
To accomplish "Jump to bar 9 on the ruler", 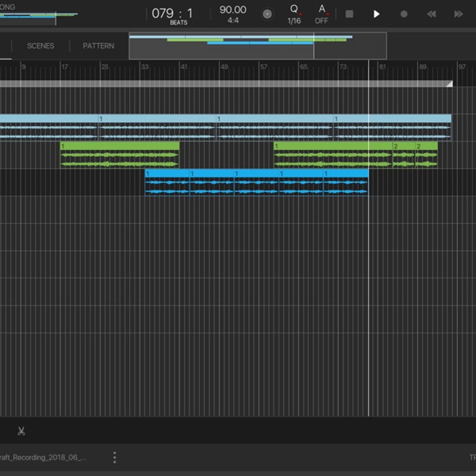I will point(24,67).
